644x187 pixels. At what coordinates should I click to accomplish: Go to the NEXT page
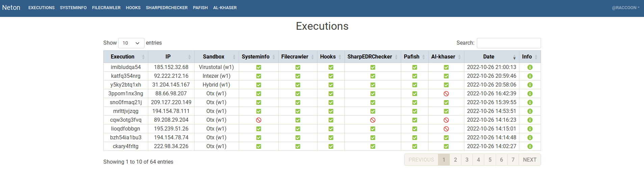[x=530, y=160]
